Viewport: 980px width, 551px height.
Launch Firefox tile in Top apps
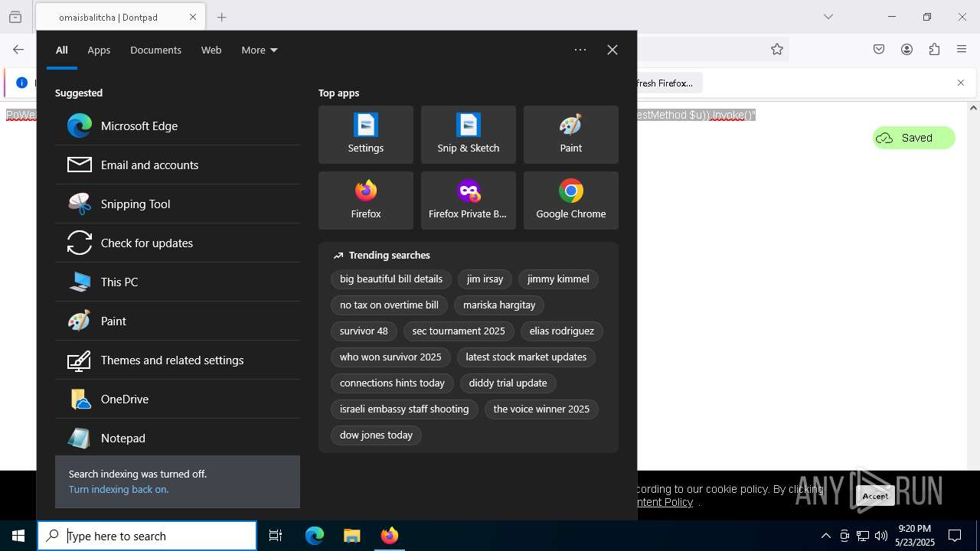coord(366,201)
